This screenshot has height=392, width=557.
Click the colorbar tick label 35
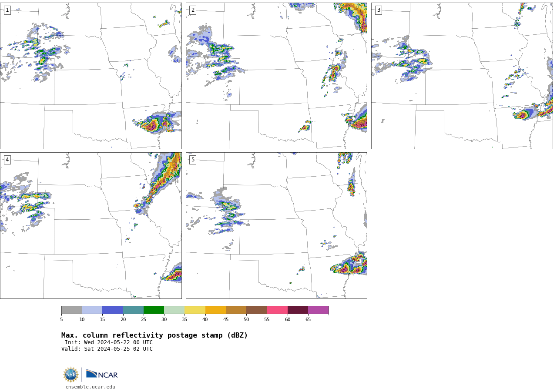185,320
